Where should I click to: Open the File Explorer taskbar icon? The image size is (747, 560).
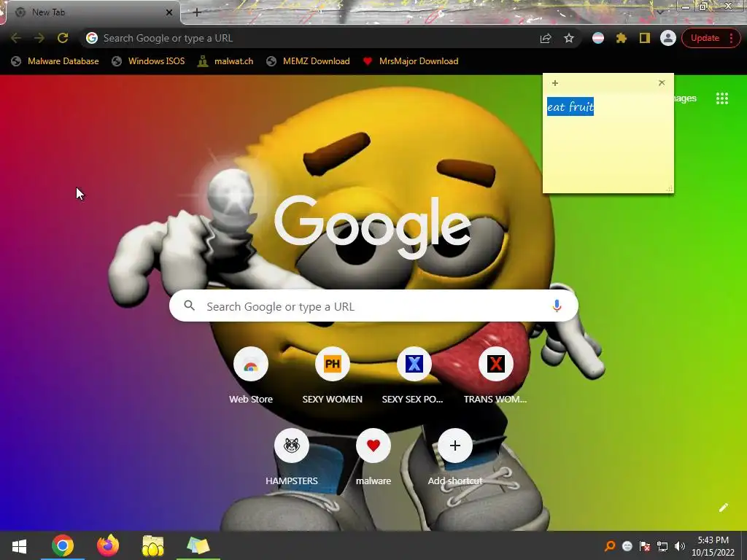pos(153,545)
